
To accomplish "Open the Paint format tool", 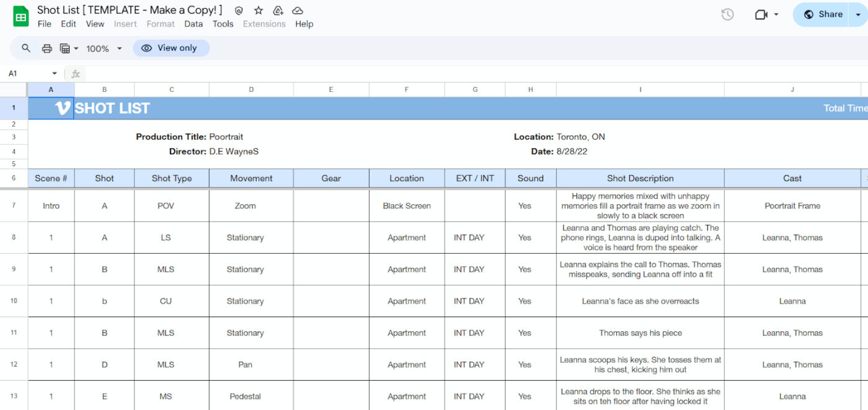I will click(x=66, y=48).
